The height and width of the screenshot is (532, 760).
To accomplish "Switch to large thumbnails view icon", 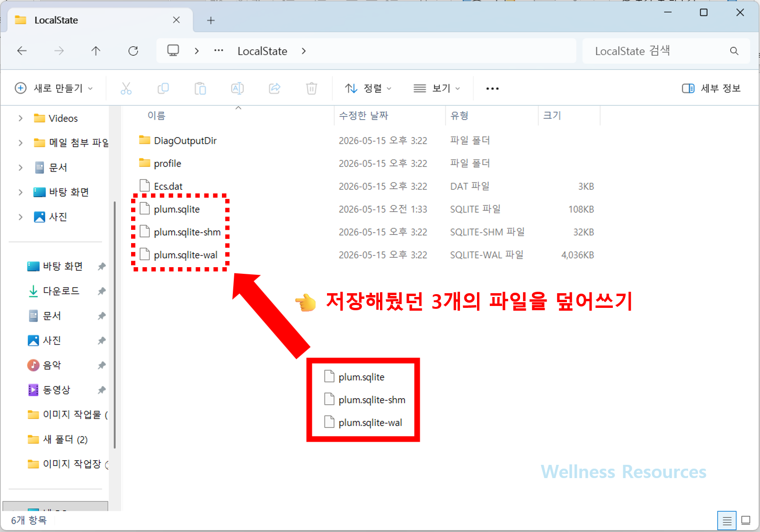I will coord(746,521).
